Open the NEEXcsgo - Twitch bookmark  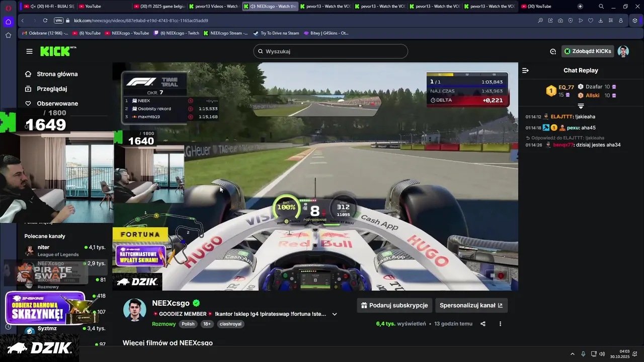click(177, 33)
